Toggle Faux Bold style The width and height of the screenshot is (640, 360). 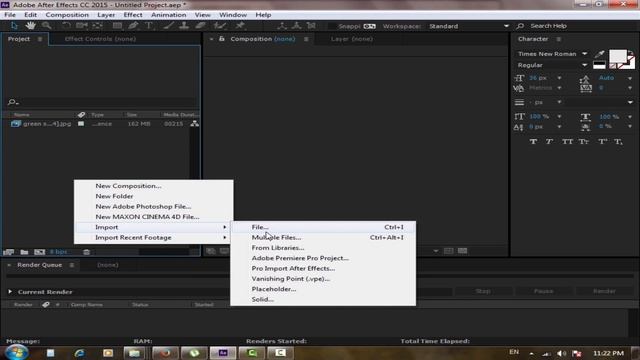click(x=533, y=142)
